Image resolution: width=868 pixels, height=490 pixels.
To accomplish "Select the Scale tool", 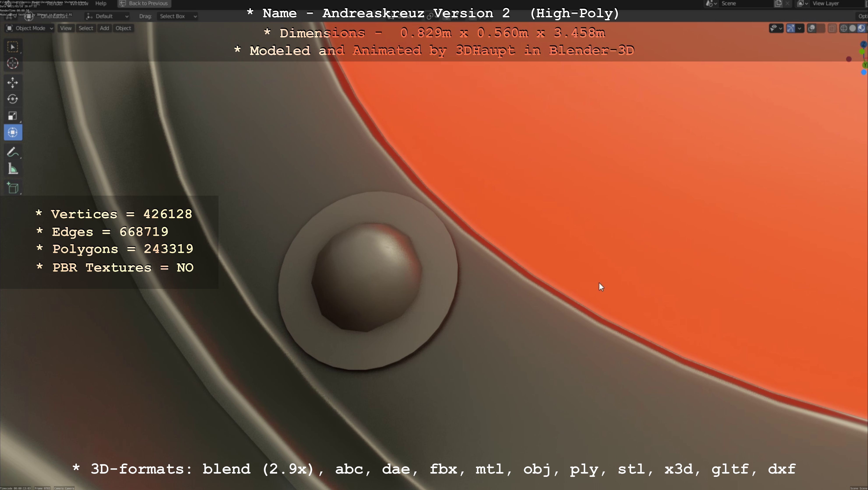I will [x=13, y=116].
